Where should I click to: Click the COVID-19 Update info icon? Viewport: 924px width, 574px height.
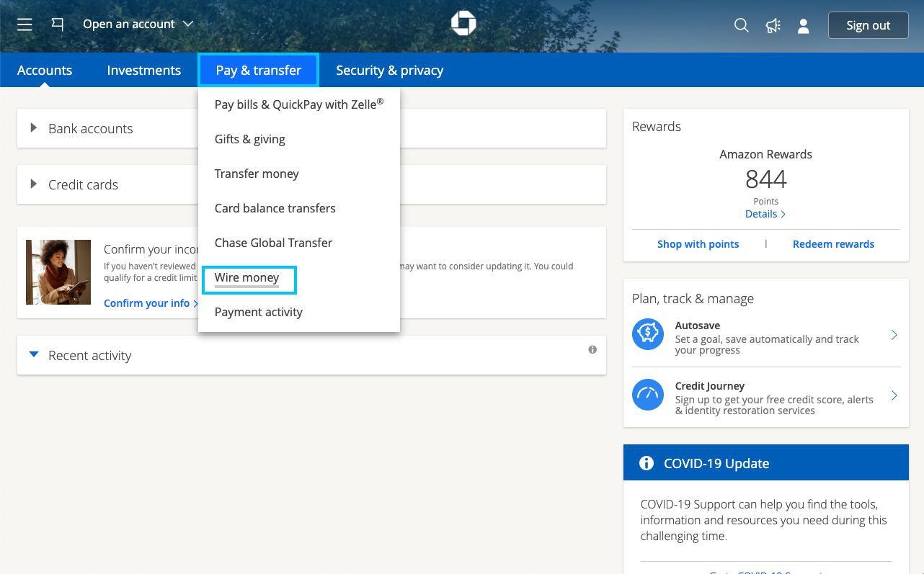click(x=647, y=463)
